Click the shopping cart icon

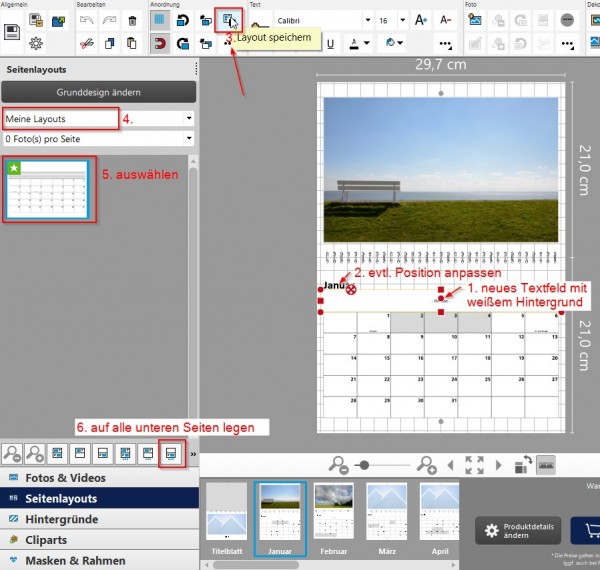point(586,531)
